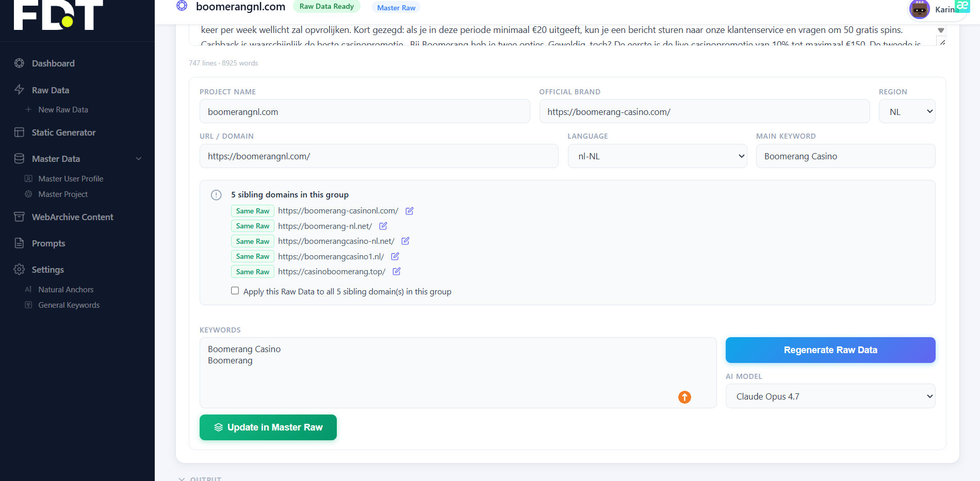The height and width of the screenshot is (481, 980).
Task: Click edit icon beside casinoboomerang.top
Action: tap(397, 271)
